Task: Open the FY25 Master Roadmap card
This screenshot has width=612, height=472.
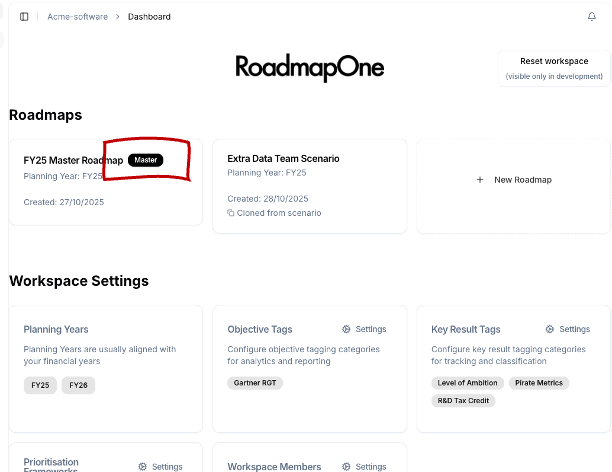Action: point(73,160)
